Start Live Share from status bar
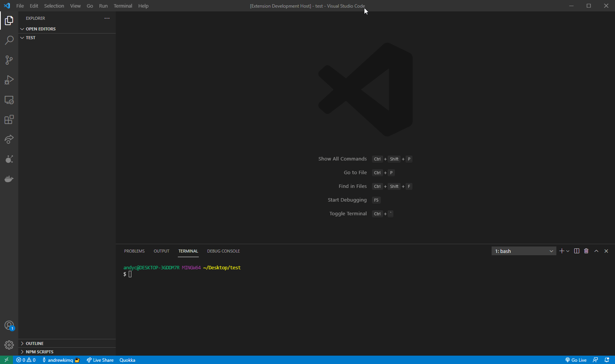 click(x=100, y=360)
